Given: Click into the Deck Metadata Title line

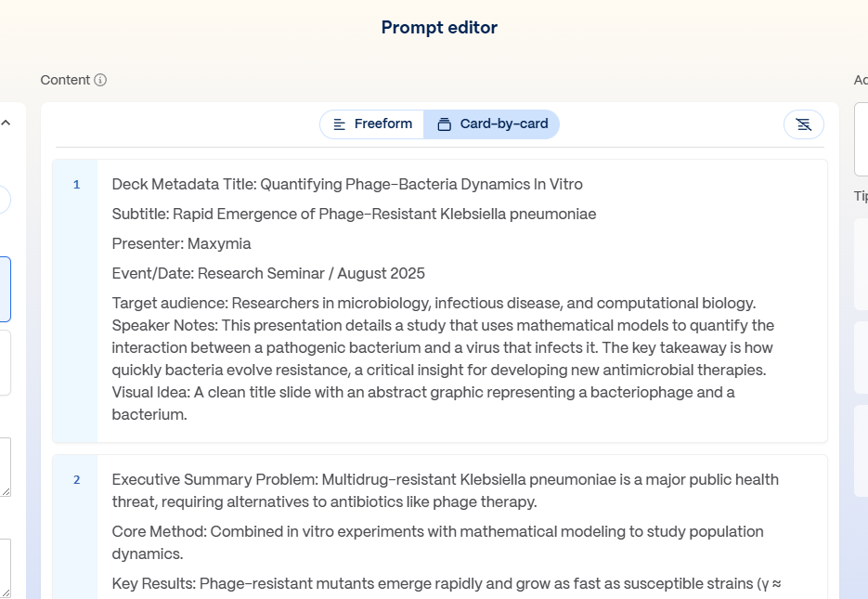Looking at the screenshot, I should tap(347, 185).
